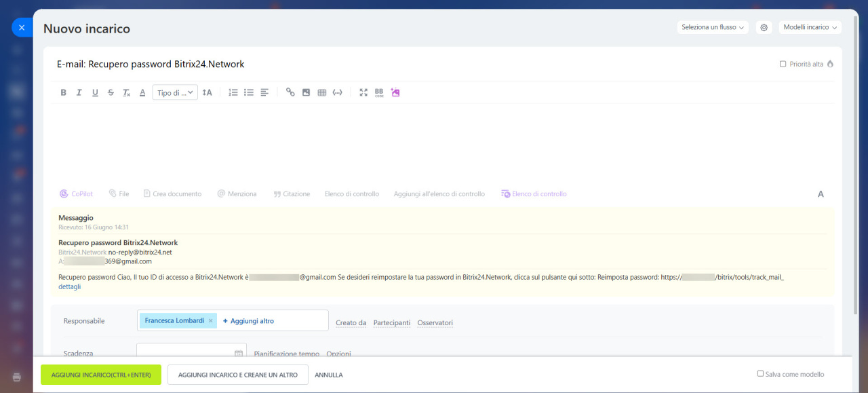The image size is (868, 393).
Task: Click the grey Elenco di controllo option
Action: click(x=352, y=194)
